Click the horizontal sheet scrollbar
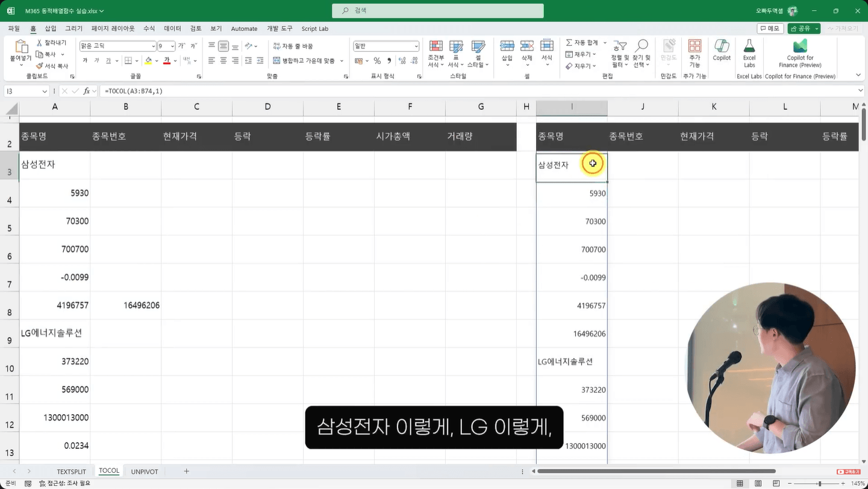868x489 pixels. 656,471
